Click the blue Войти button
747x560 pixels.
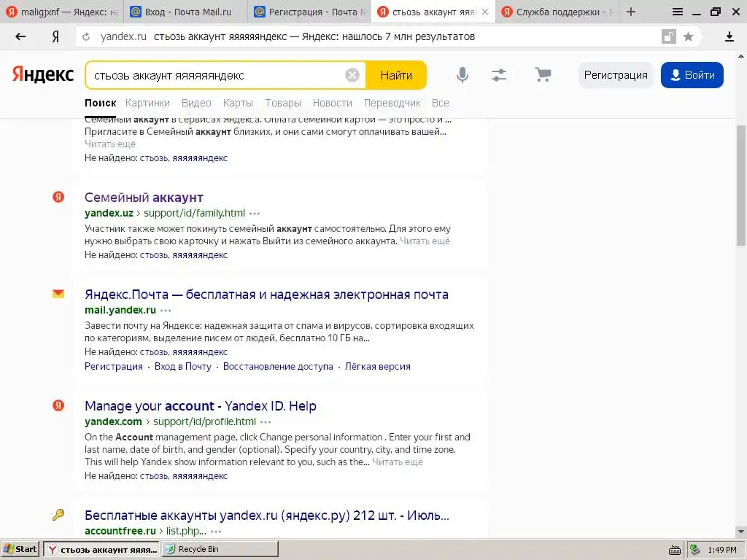coord(692,75)
